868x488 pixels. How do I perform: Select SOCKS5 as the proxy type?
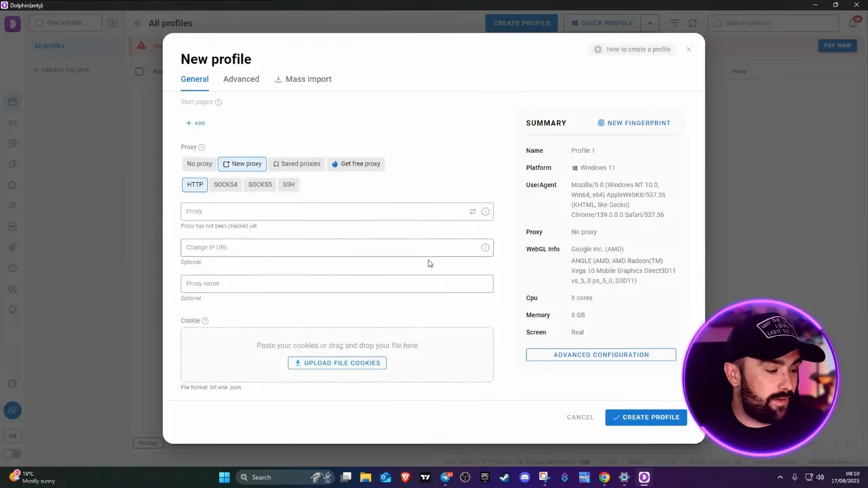click(260, 184)
